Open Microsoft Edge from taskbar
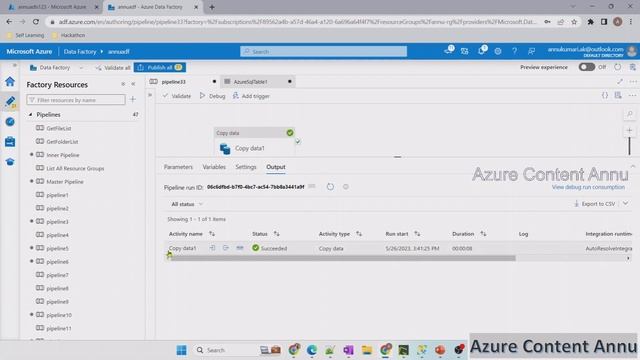 (312, 350)
